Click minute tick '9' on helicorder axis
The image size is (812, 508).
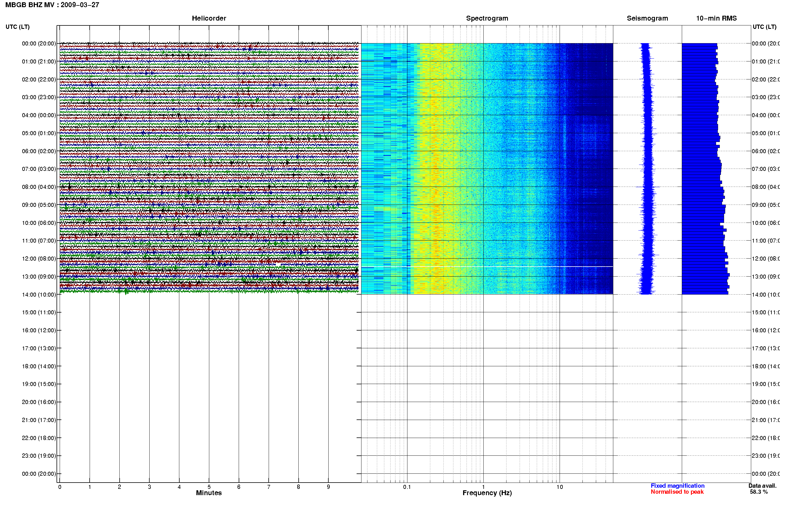click(328, 487)
